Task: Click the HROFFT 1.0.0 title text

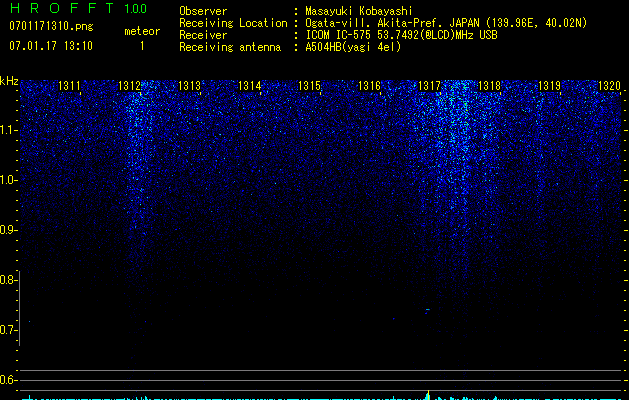Action: coord(78,8)
